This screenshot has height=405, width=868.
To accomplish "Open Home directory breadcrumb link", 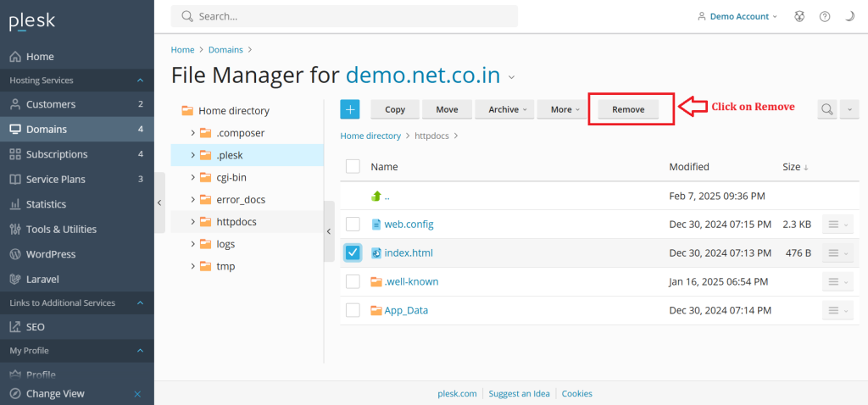I will click(x=370, y=136).
